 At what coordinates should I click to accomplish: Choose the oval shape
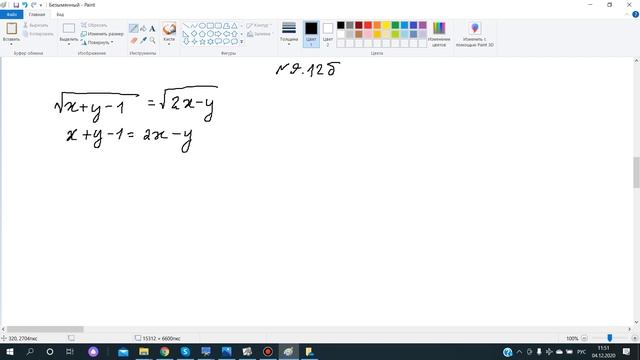click(x=202, y=26)
